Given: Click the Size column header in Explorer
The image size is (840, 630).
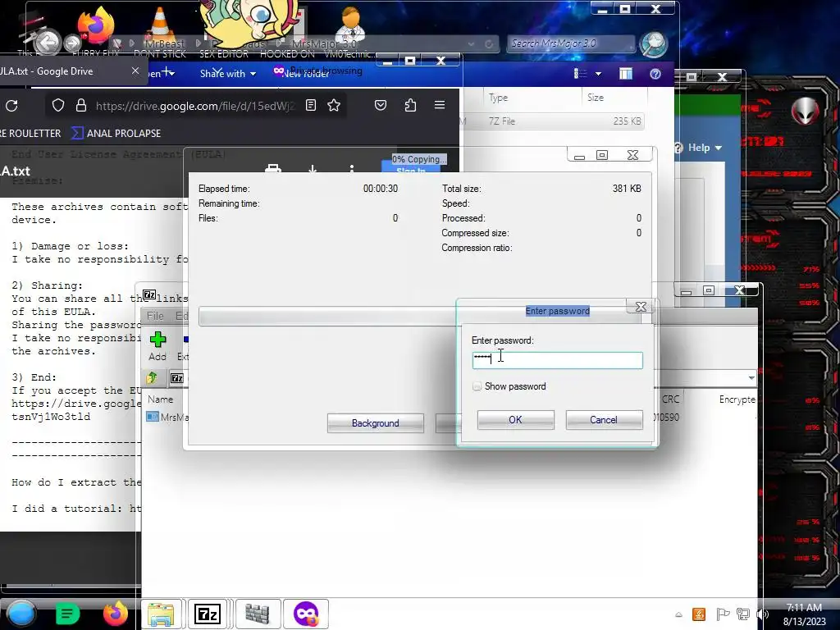Looking at the screenshot, I should tap(596, 98).
